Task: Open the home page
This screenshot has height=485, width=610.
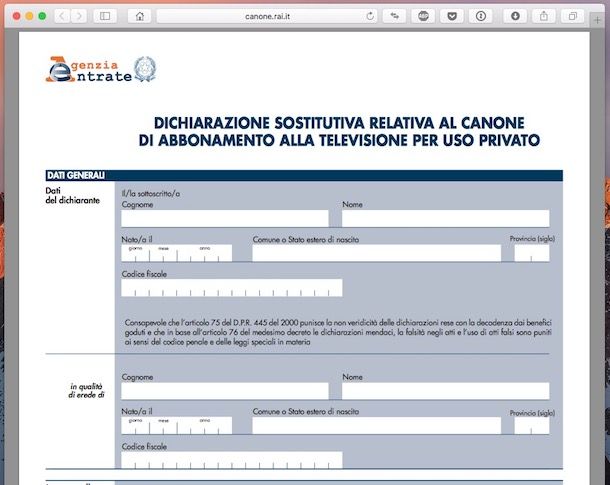Action: tap(140, 16)
